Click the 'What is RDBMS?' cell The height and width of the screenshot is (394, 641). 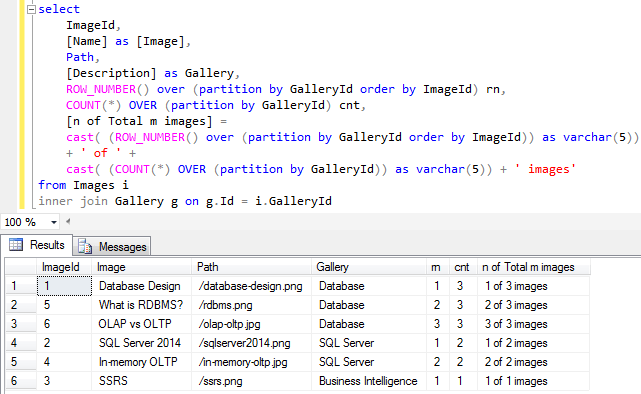point(141,305)
